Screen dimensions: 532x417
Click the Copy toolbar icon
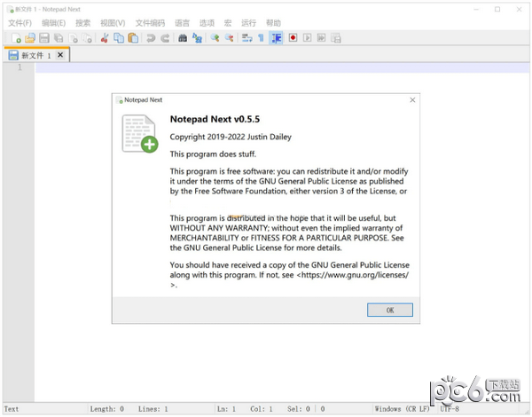[x=119, y=38]
